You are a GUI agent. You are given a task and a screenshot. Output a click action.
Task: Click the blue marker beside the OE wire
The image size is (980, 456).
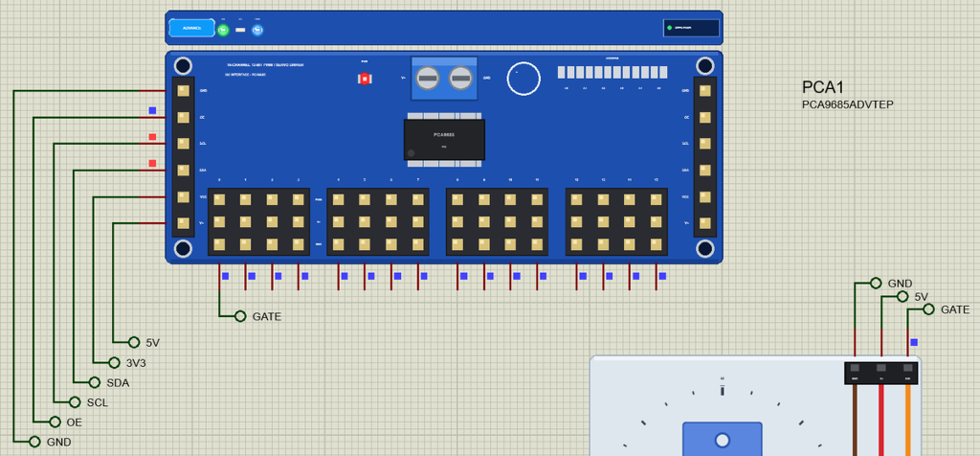152,111
